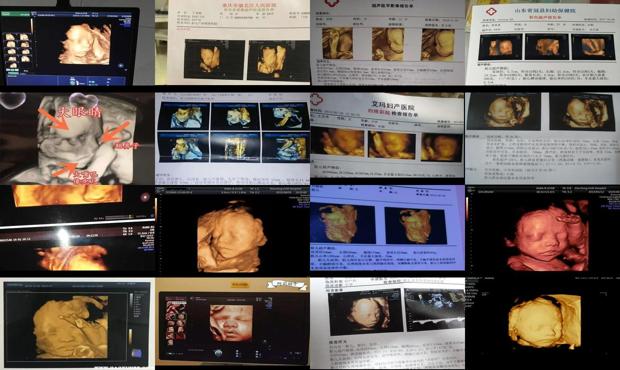Open the red-tinted 3D baby face scan
Image resolution: width=620 pixels, height=370 pixels.
click(x=543, y=231)
